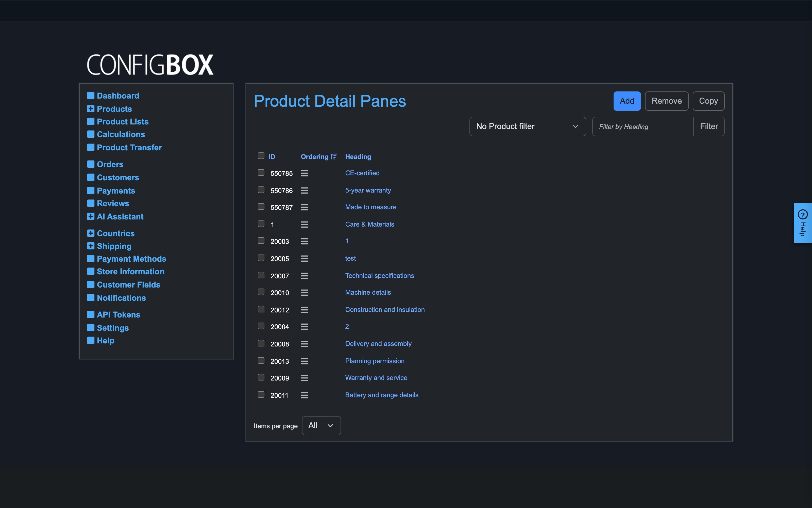The width and height of the screenshot is (812, 508).
Task: Open the Battery and range details link
Action: 382,395
